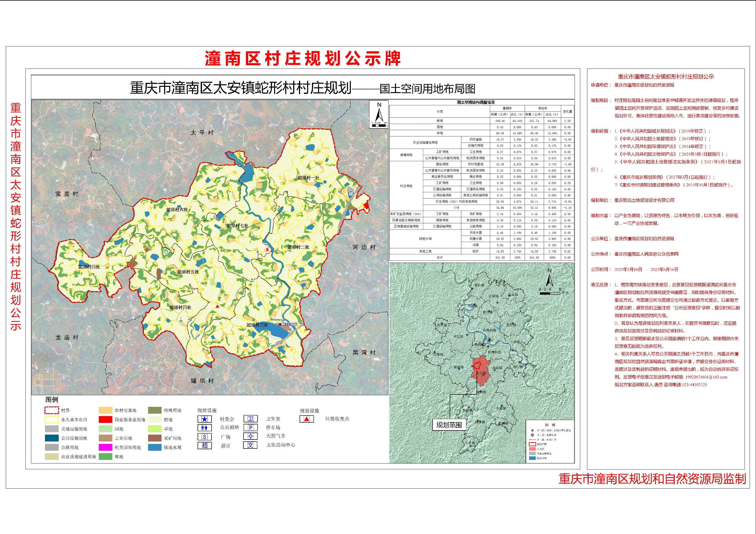Viewport: 756px width, 534px height.
Task: Click the 重庆市潼南区规划和自然资源局监制 footer
Action: click(x=652, y=479)
